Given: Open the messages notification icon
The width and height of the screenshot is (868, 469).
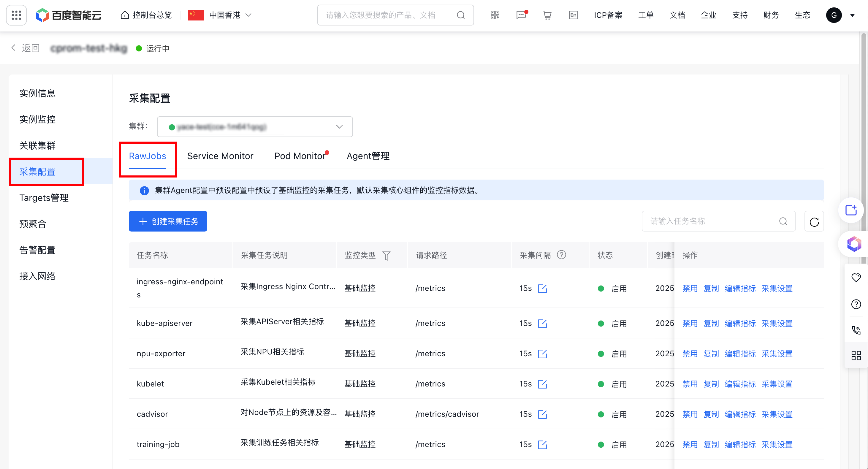Looking at the screenshot, I should [521, 15].
